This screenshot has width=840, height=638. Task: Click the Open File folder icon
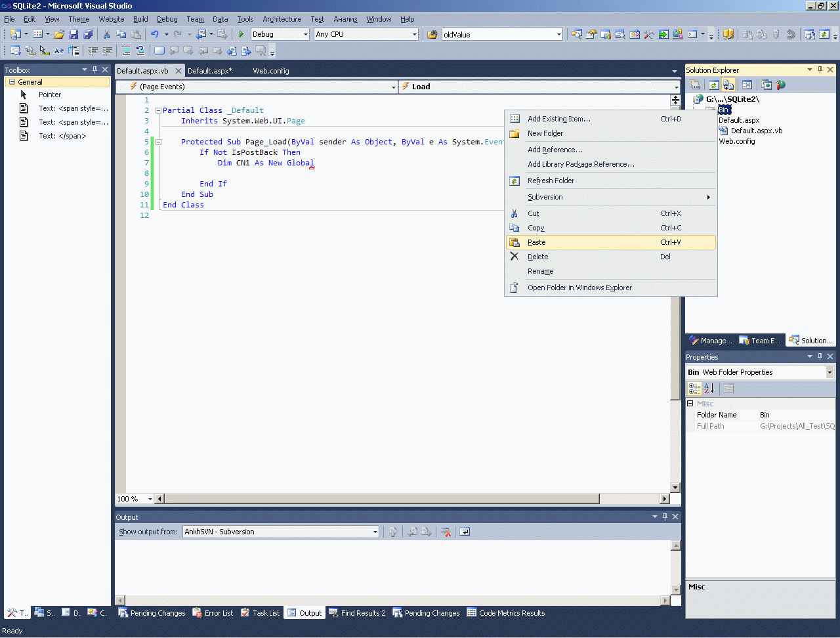click(59, 34)
